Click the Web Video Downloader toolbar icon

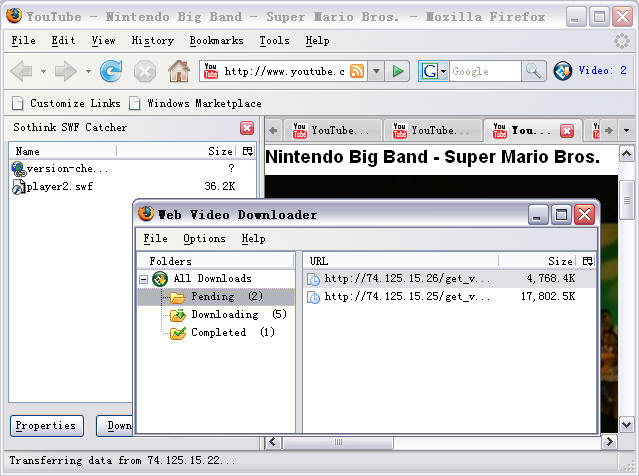(x=563, y=71)
